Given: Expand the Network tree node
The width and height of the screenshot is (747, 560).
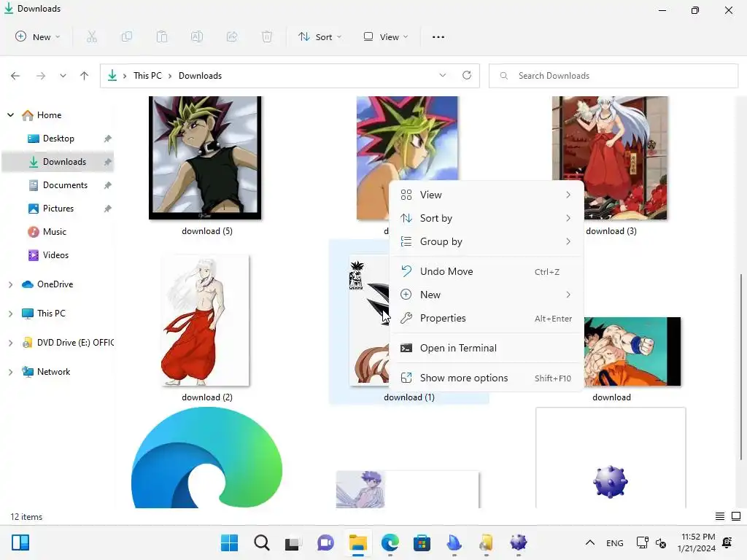Looking at the screenshot, I should [x=10, y=372].
